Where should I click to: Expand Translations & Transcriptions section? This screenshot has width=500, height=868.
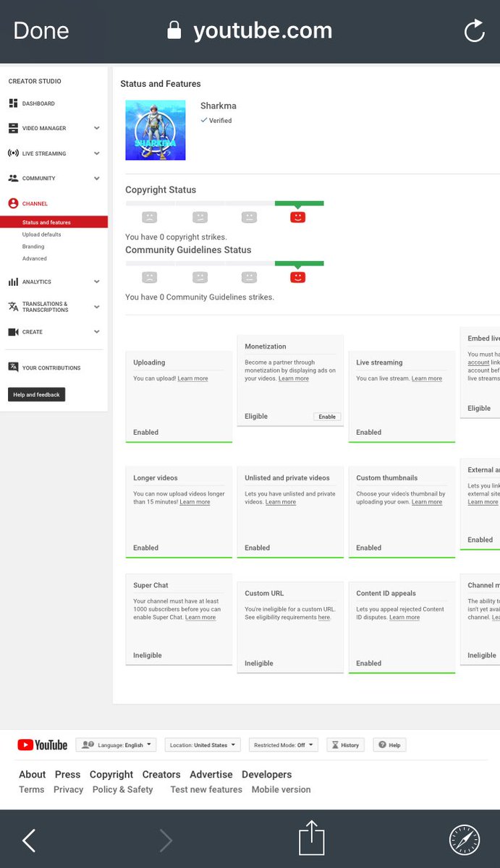click(x=97, y=307)
